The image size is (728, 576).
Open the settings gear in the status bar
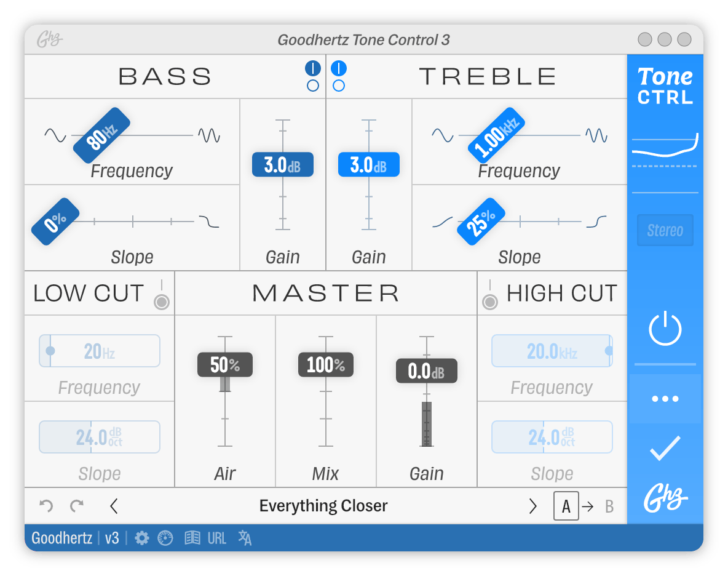[x=142, y=538]
